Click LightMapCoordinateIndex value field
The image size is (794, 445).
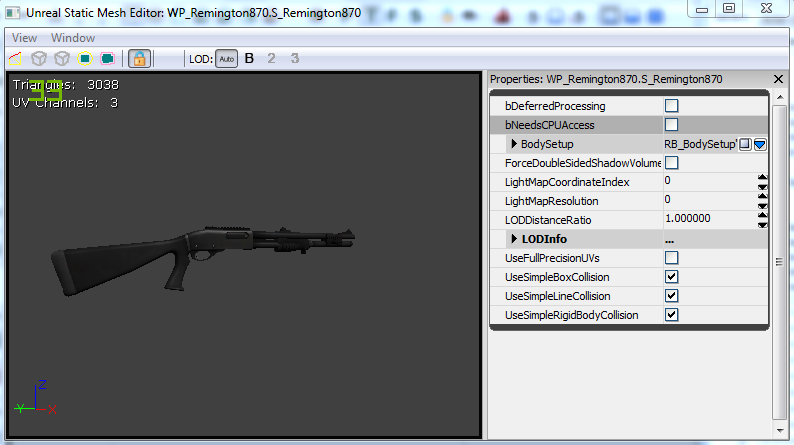click(x=710, y=181)
